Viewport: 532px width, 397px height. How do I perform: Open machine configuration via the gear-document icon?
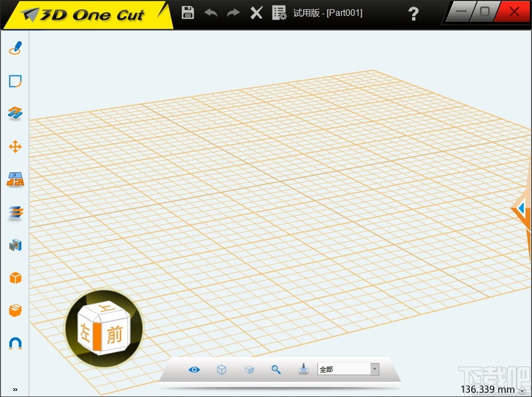click(x=279, y=12)
